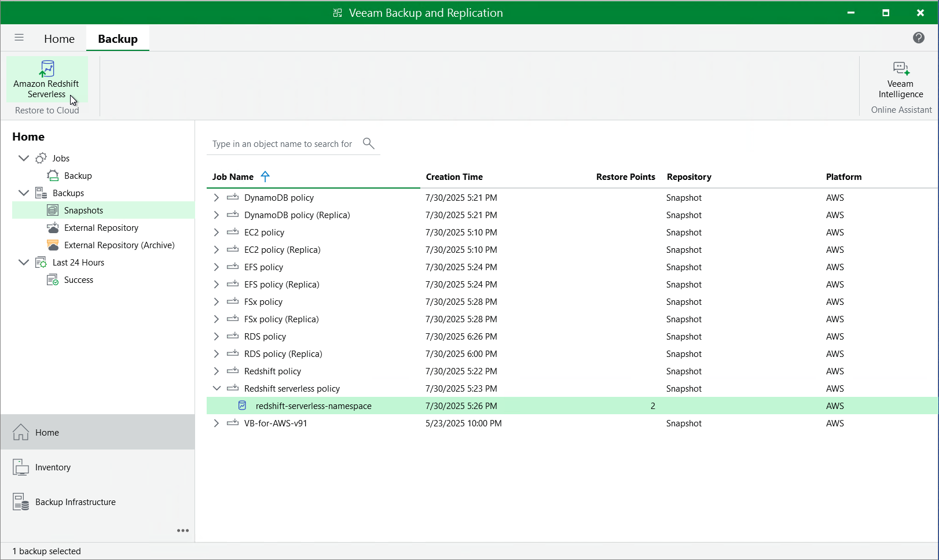Collapse the Jobs tree node
Viewport: 939px width, 560px height.
tap(24, 158)
